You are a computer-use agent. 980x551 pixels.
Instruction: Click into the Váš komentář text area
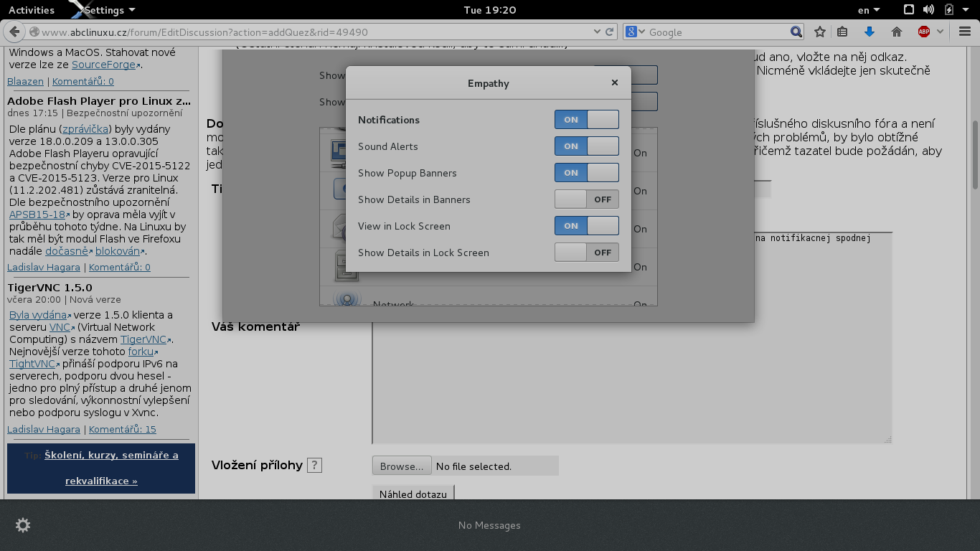pyautogui.click(x=632, y=337)
